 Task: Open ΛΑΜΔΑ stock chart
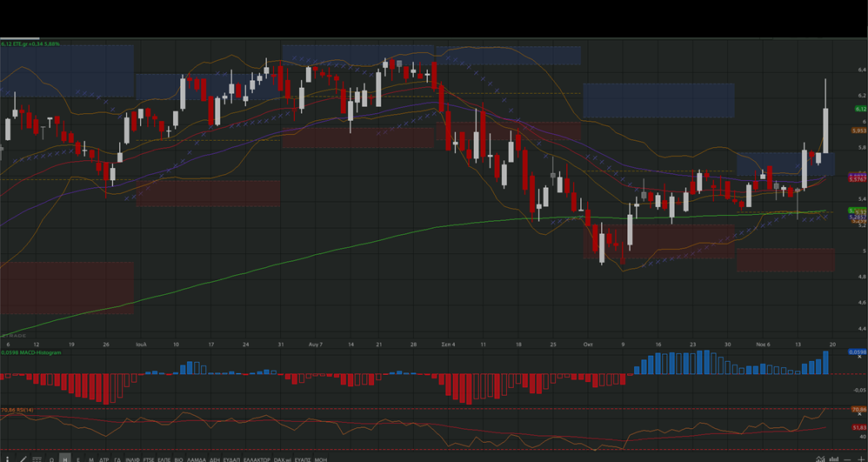(x=197, y=459)
